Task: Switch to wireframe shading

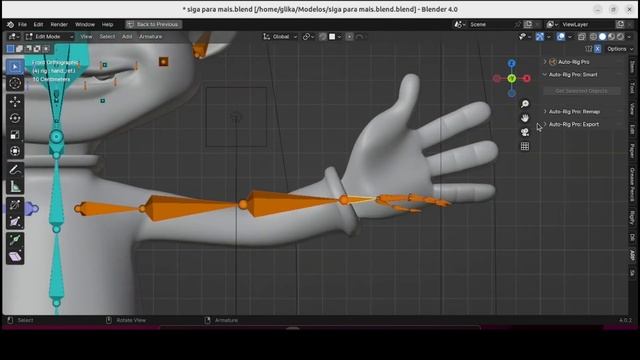Action: pos(593,37)
